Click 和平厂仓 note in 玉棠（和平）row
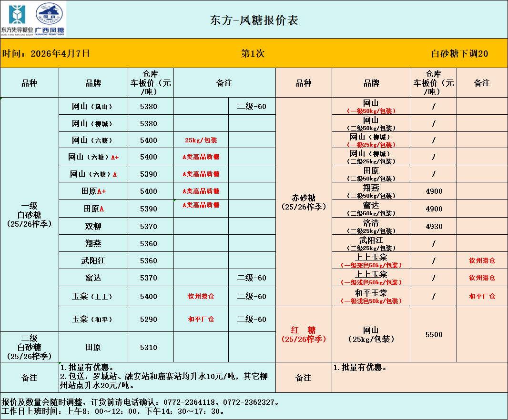This screenshot has height=420, width=508. 201,320
